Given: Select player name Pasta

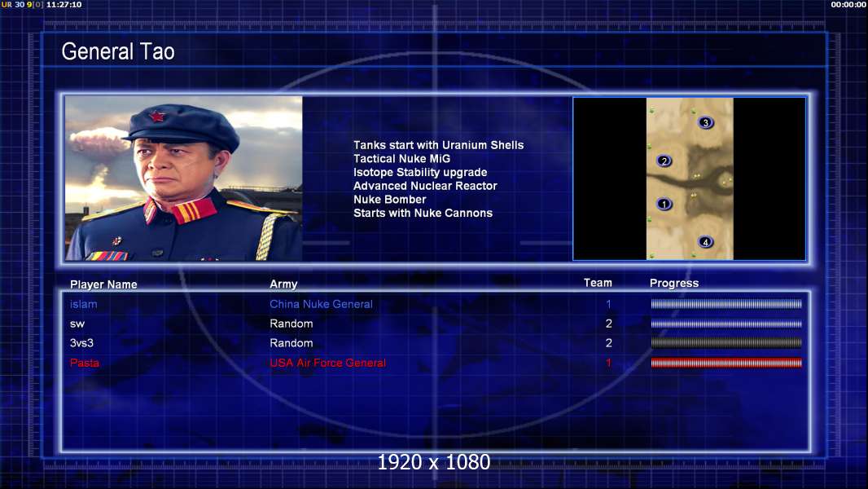Looking at the screenshot, I should pos(84,363).
